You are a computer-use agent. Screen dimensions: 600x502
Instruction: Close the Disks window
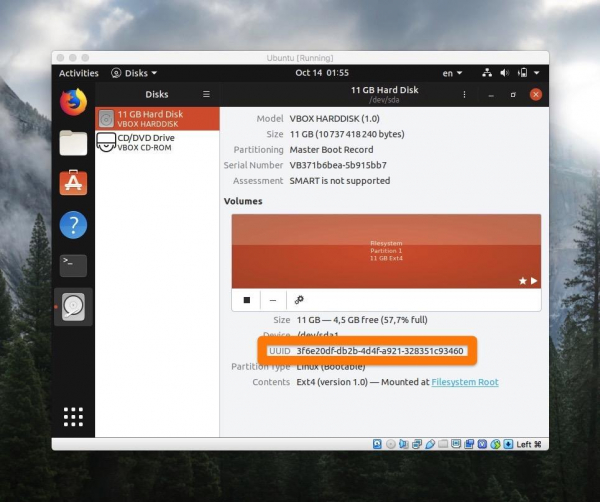pos(536,95)
